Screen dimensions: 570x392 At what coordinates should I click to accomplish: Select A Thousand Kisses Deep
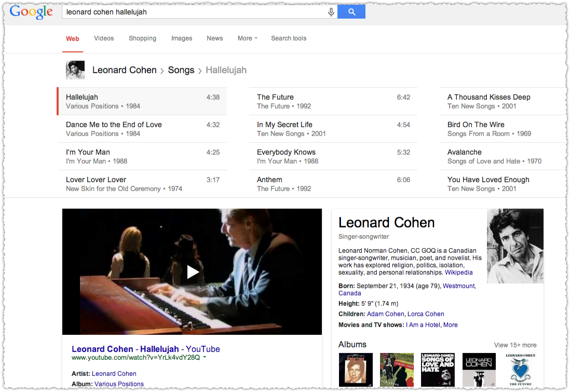tap(503, 101)
